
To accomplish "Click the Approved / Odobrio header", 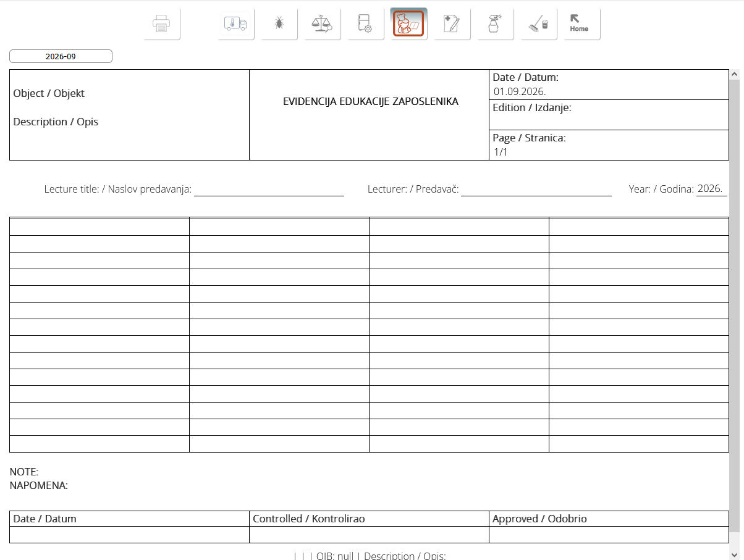I will [x=539, y=519].
